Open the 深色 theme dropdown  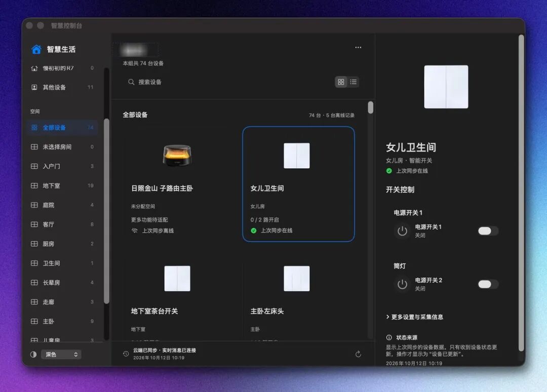[x=61, y=355]
